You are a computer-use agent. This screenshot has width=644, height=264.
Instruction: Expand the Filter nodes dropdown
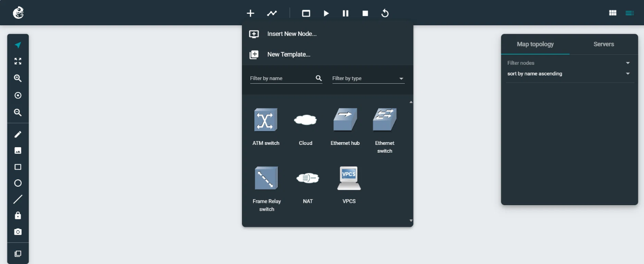point(569,63)
